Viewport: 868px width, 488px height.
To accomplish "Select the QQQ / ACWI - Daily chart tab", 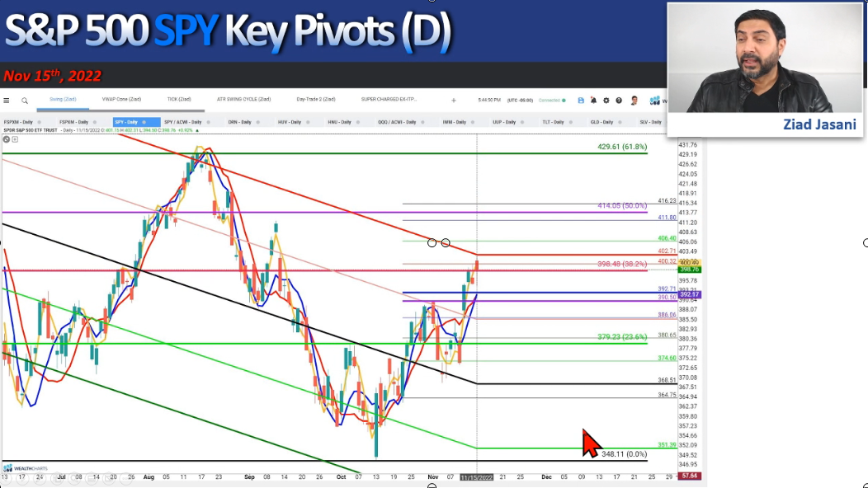I will pyautogui.click(x=397, y=122).
